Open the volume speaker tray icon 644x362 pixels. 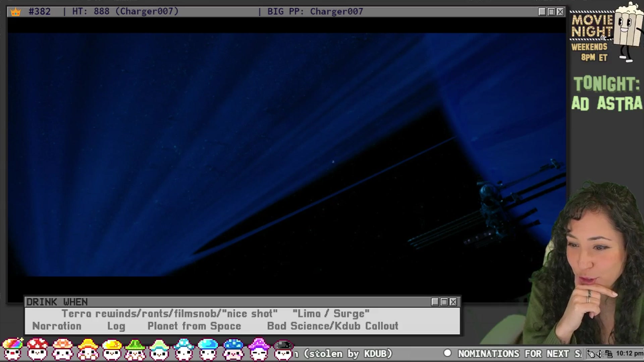click(x=600, y=354)
